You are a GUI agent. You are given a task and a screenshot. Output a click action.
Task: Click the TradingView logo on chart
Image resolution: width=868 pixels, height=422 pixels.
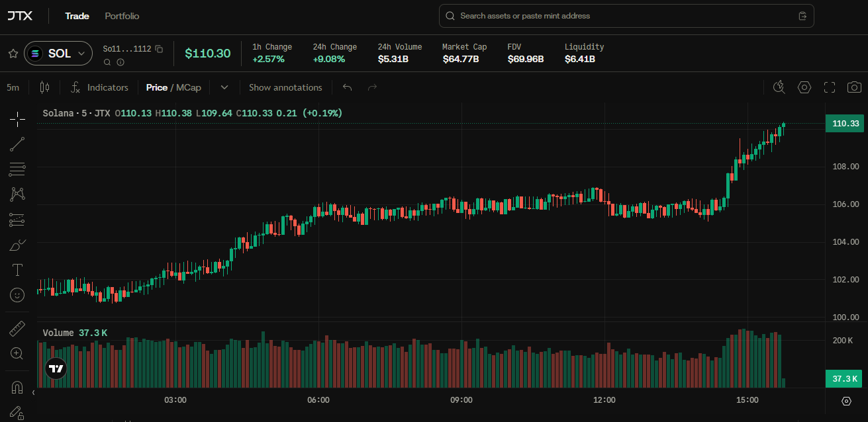tap(56, 369)
